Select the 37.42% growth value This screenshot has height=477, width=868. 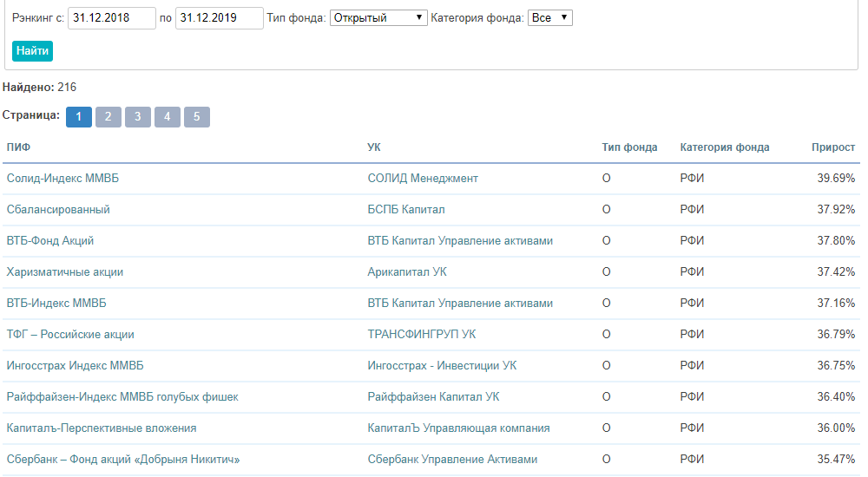[x=836, y=271]
